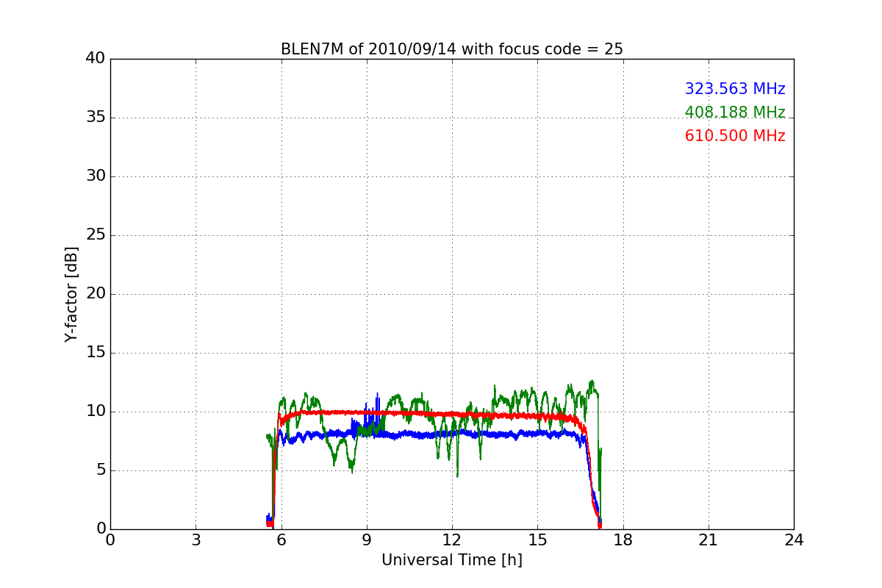Click the x-axis tick label 18
The image size is (882, 588).
point(623,540)
